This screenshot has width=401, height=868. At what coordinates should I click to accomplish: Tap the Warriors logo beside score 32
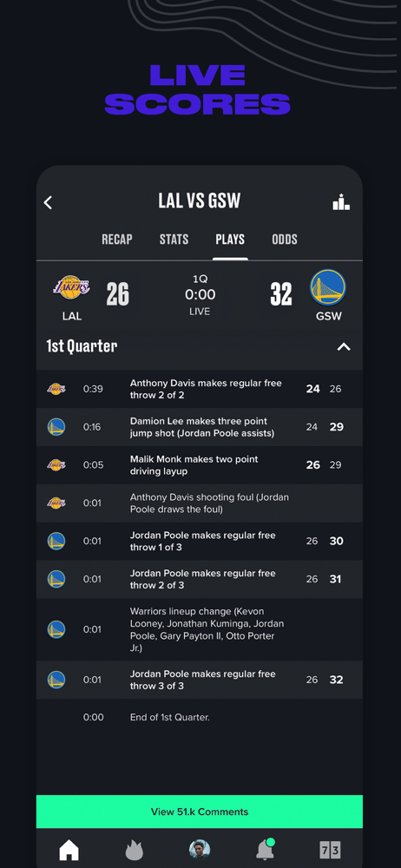click(328, 287)
